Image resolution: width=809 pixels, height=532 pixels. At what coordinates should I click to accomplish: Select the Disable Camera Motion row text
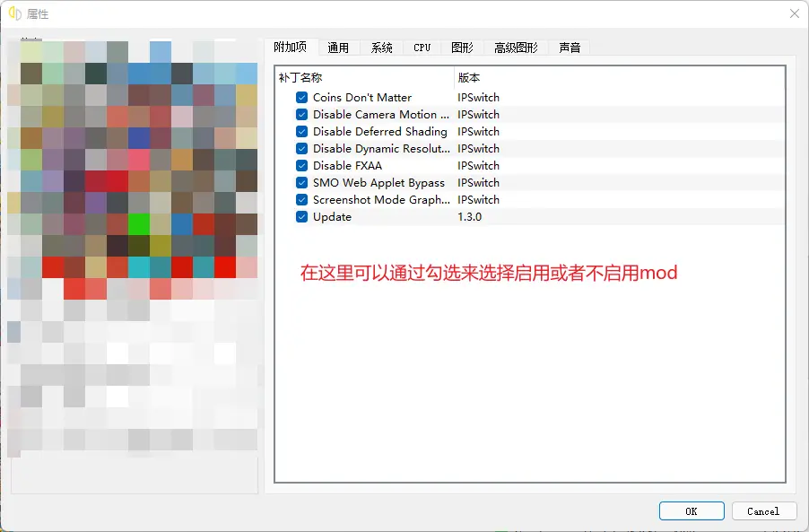click(x=381, y=115)
